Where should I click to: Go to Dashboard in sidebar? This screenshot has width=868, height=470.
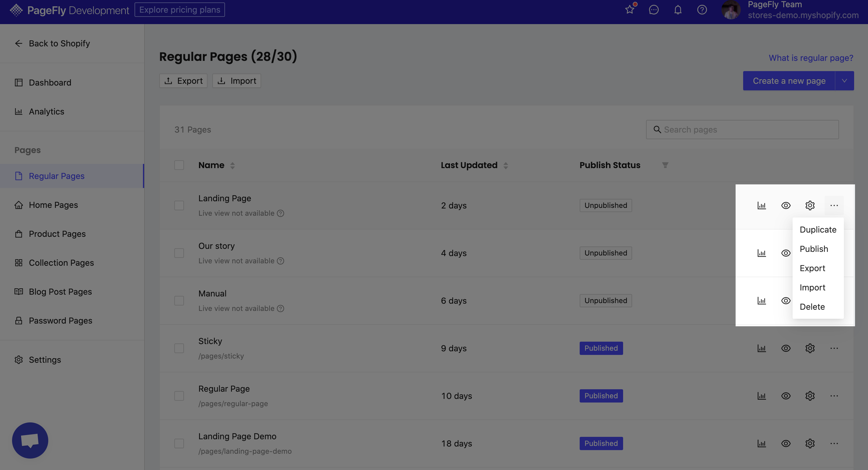pos(72,83)
